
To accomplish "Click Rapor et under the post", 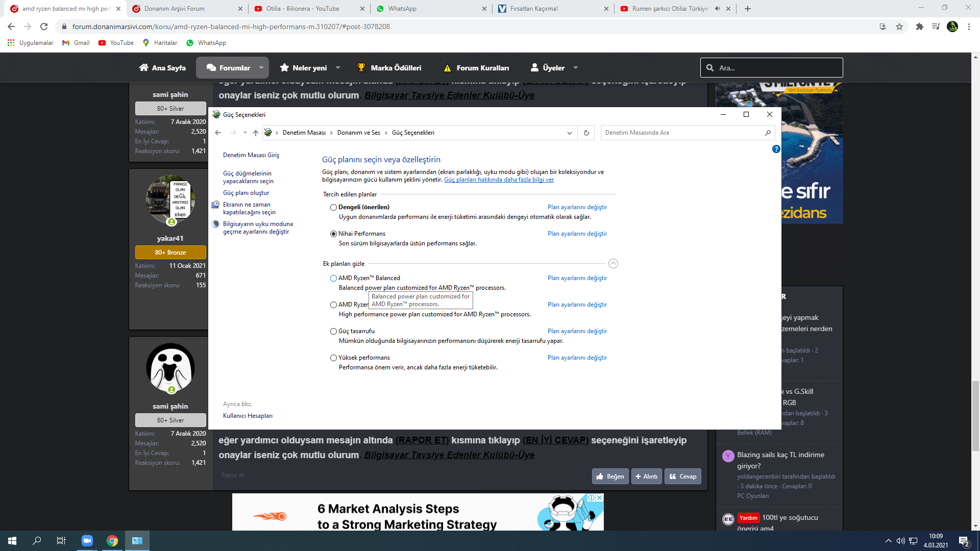I will tap(233, 475).
